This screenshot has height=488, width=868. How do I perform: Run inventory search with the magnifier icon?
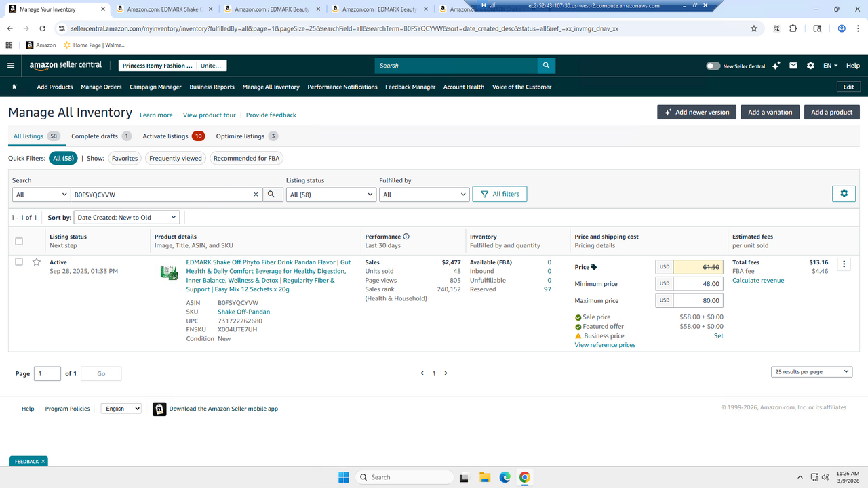tap(271, 195)
